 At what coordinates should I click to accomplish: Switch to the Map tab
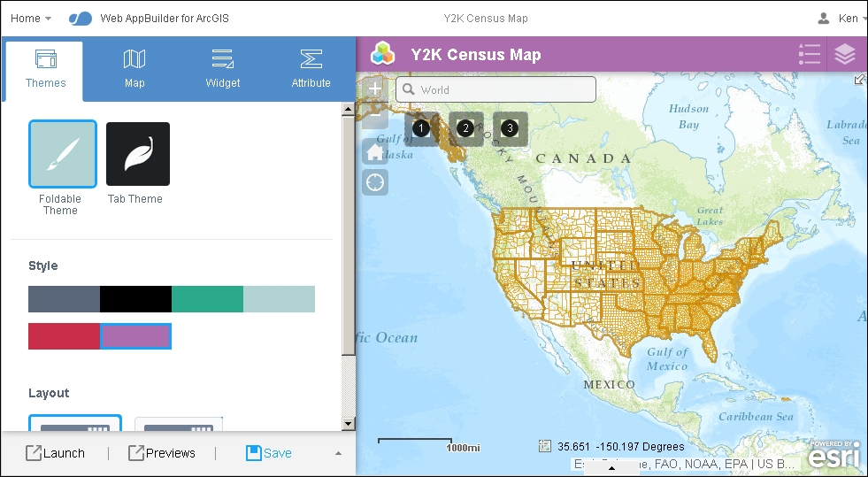click(134, 70)
